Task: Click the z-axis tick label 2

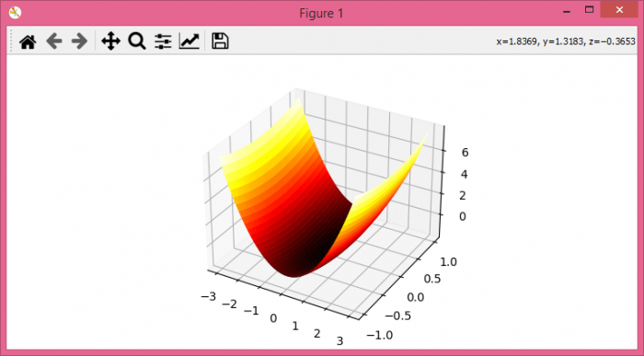Action: pos(463,195)
